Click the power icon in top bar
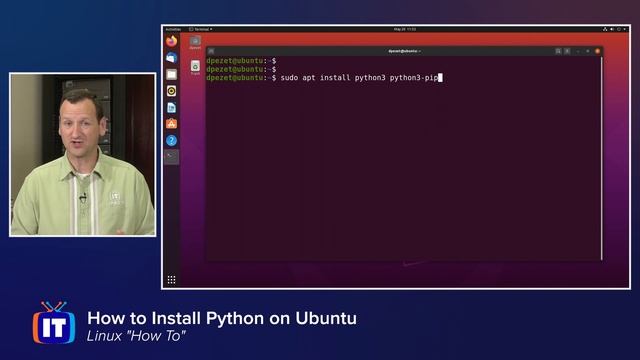Screen dimensions: 640x360 [619, 29]
